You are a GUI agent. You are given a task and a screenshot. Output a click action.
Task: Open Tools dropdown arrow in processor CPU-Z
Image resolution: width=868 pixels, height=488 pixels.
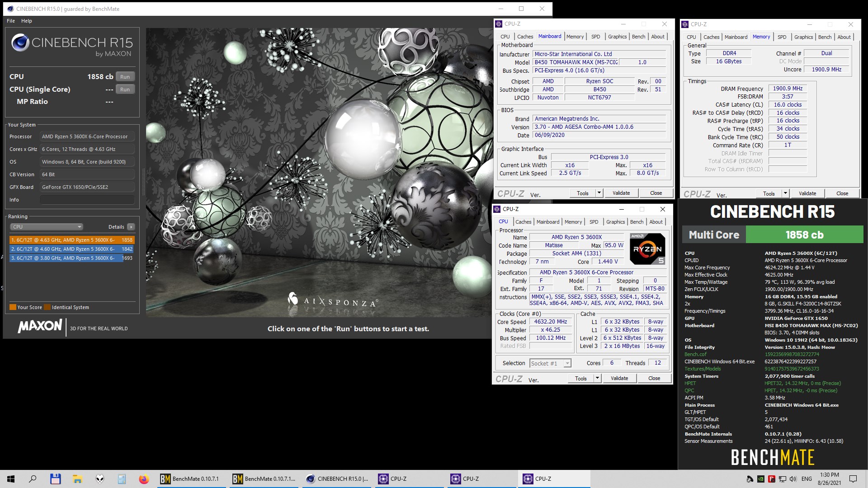click(597, 378)
